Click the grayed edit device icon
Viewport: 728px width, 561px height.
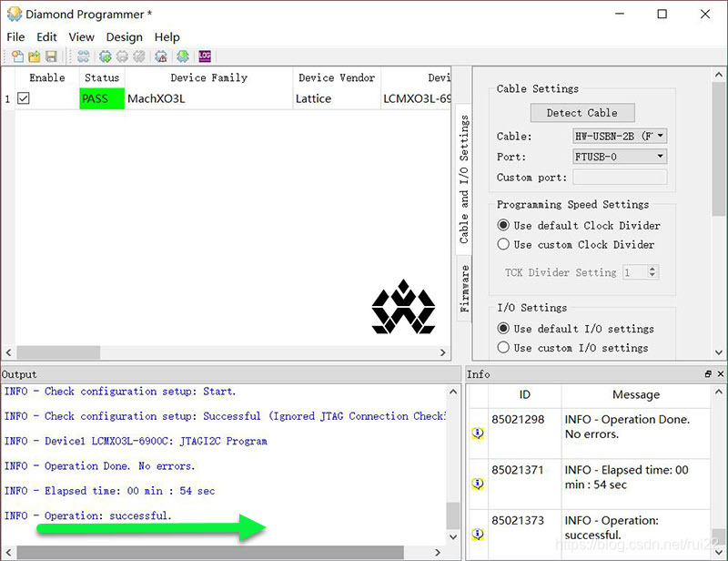[139, 56]
